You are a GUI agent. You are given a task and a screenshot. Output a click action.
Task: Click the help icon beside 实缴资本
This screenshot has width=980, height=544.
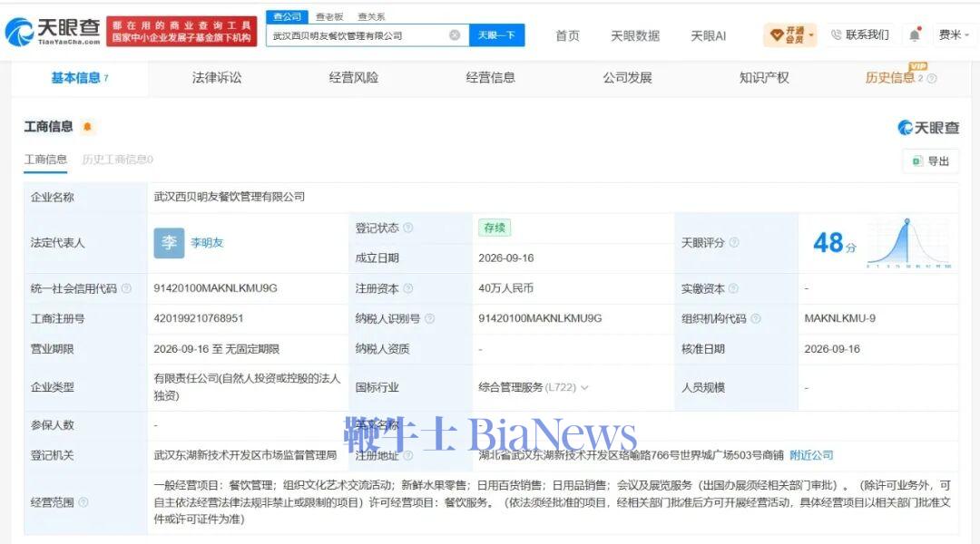734,288
